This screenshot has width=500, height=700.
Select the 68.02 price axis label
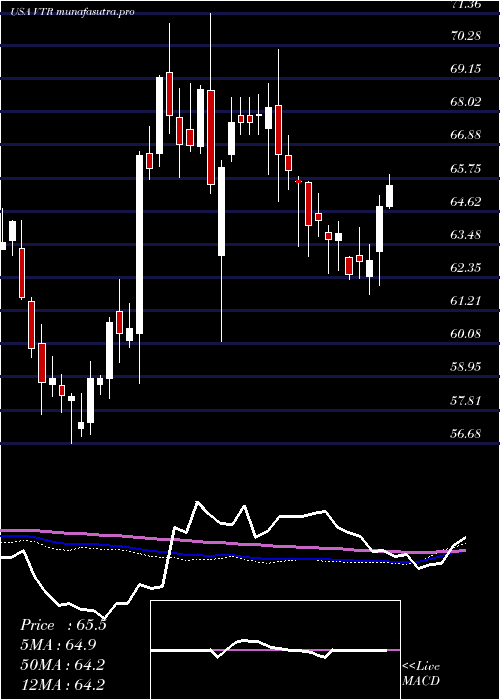coord(466,102)
